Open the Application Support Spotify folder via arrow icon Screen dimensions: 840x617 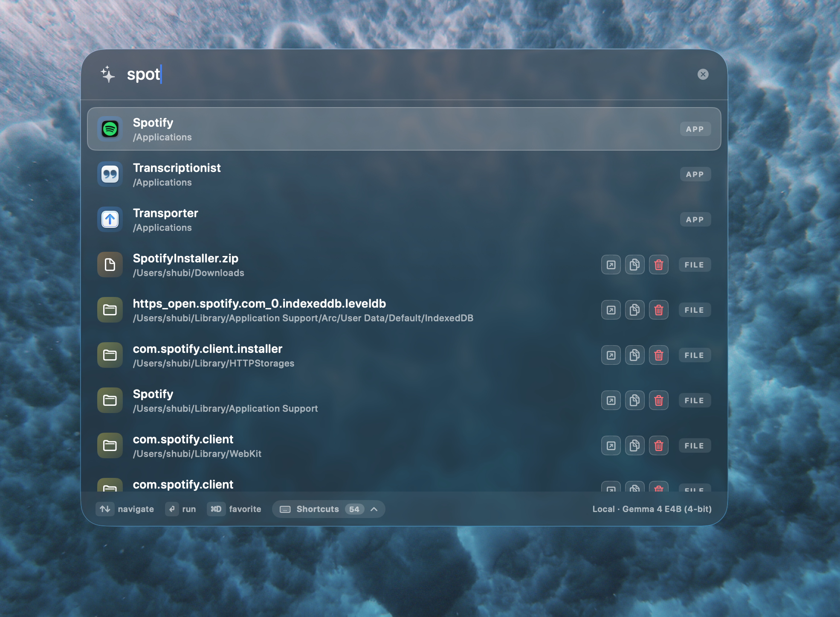611,400
